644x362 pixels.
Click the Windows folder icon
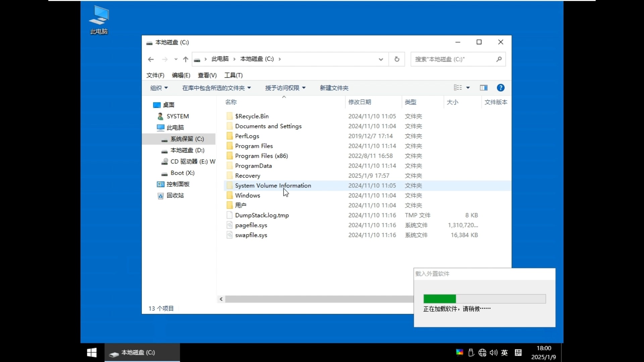(x=230, y=195)
